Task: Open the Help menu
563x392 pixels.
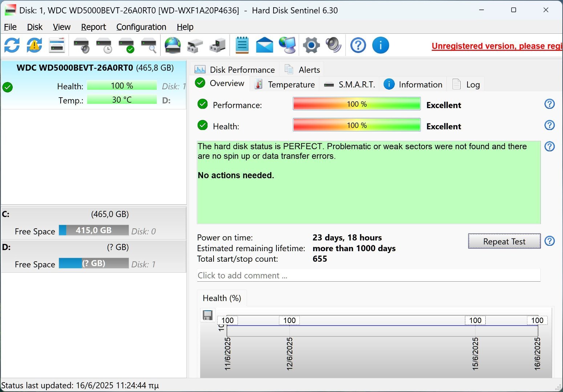Action: click(185, 27)
